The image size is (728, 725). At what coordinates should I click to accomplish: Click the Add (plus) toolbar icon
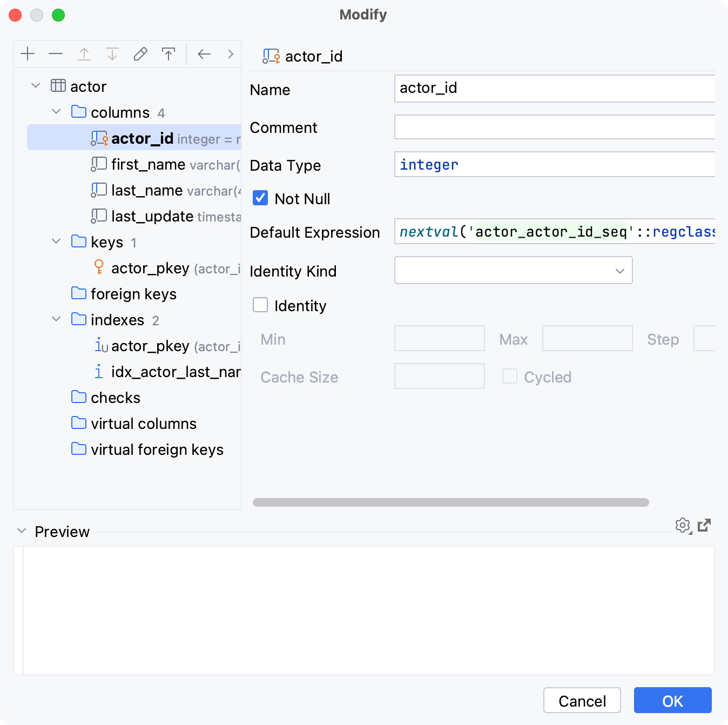(x=28, y=54)
